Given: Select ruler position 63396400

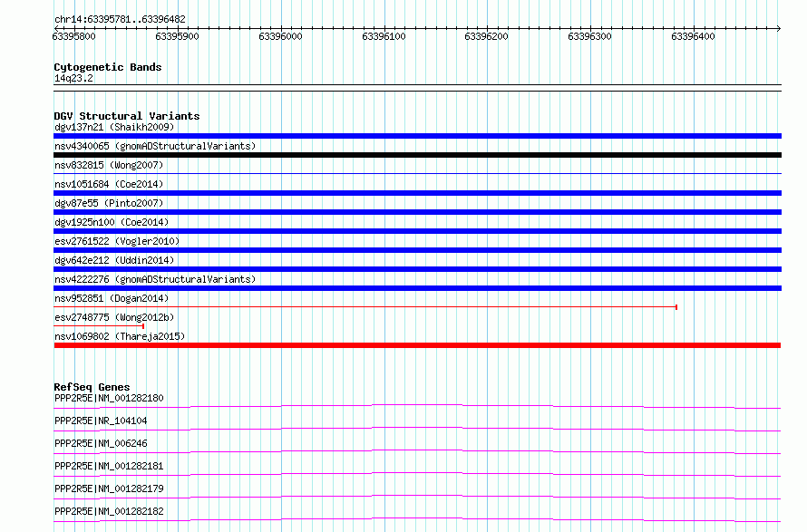Looking at the screenshot, I should point(694,36).
